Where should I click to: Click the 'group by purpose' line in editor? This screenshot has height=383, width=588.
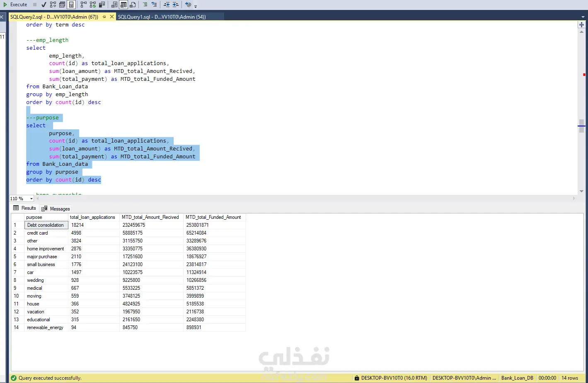pyautogui.click(x=52, y=172)
